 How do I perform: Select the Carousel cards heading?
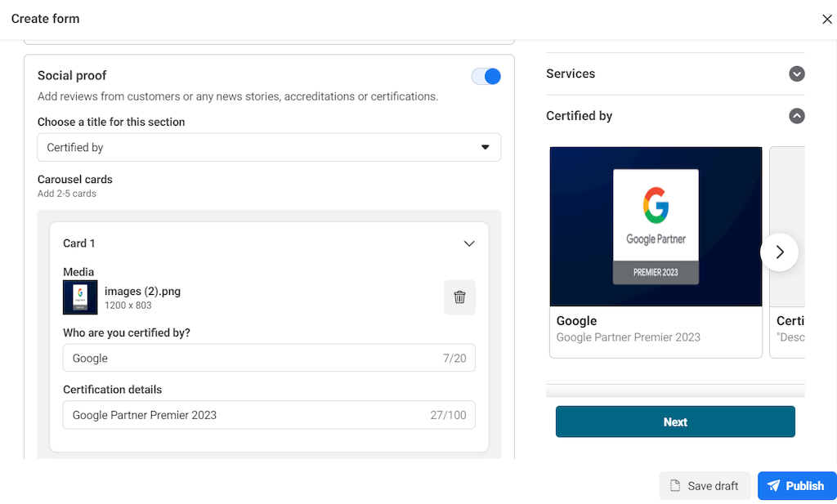point(74,179)
